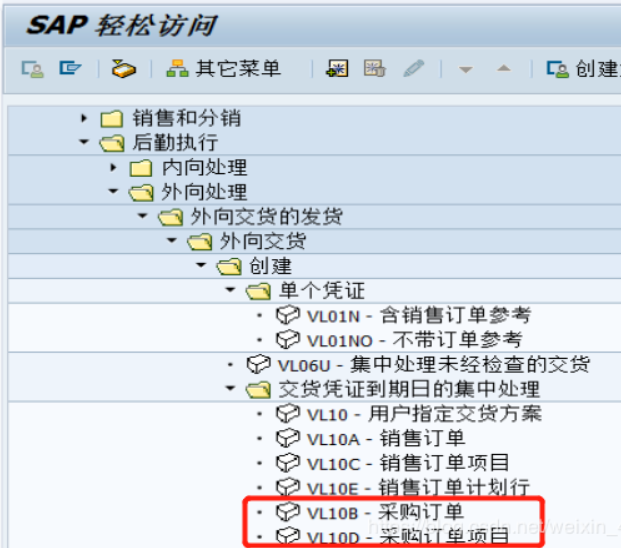Select the 内向处理 folder icon
Screen dimensions: 621x548
141,168
